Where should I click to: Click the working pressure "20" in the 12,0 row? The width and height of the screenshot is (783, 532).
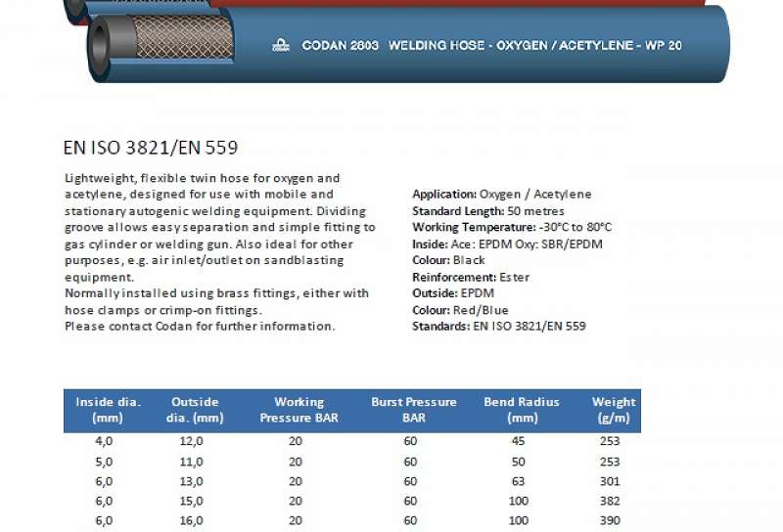pos(296,441)
